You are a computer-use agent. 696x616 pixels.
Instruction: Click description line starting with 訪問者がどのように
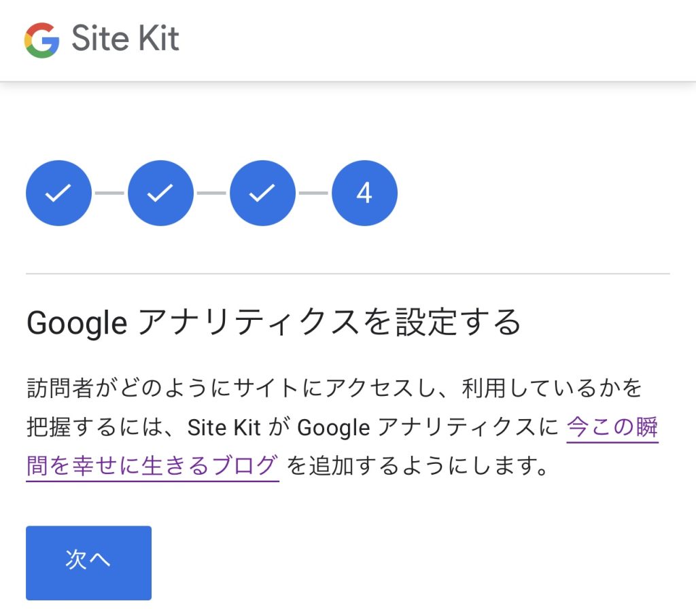333,389
